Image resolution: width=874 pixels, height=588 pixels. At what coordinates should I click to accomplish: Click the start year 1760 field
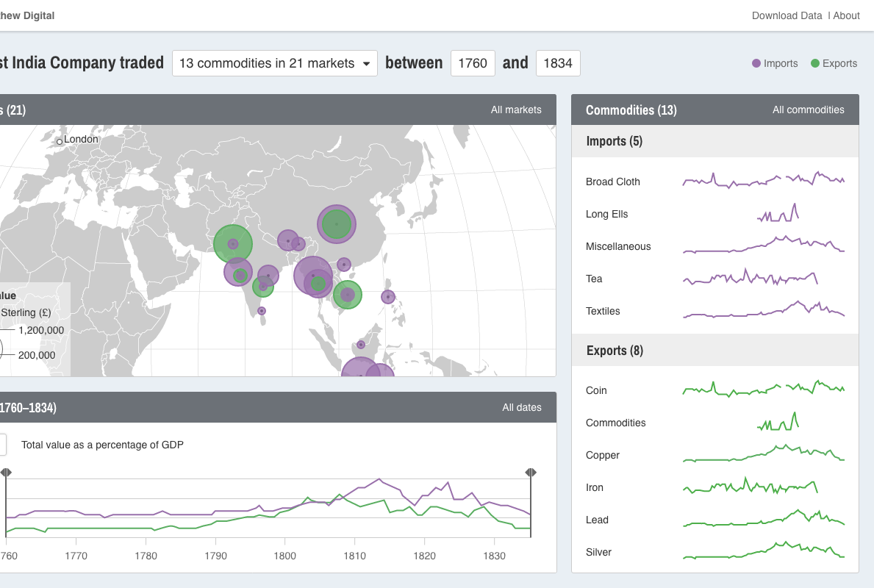[473, 63]
